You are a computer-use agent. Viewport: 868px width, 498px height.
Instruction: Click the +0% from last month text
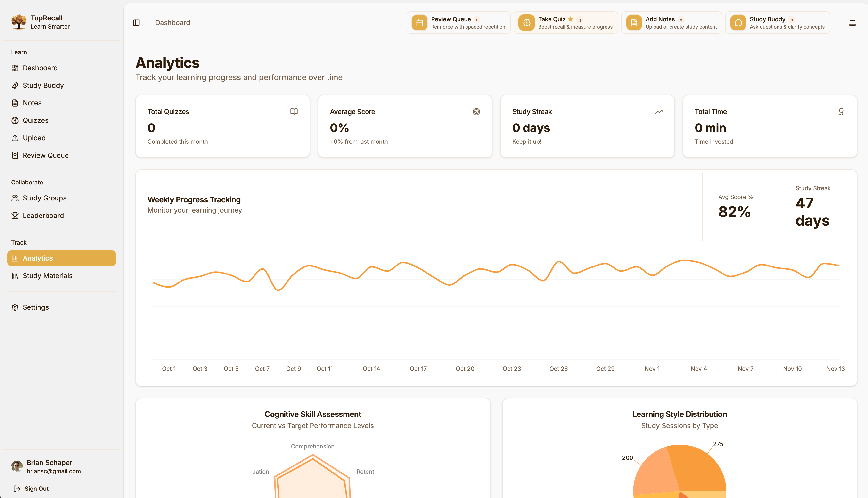pos(359,141)
